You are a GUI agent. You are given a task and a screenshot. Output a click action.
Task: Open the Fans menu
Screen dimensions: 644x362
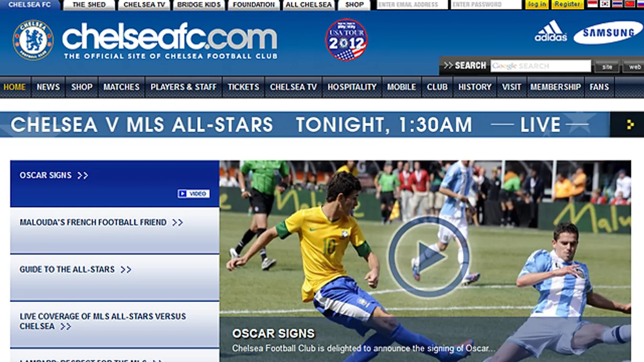(600, 87)
